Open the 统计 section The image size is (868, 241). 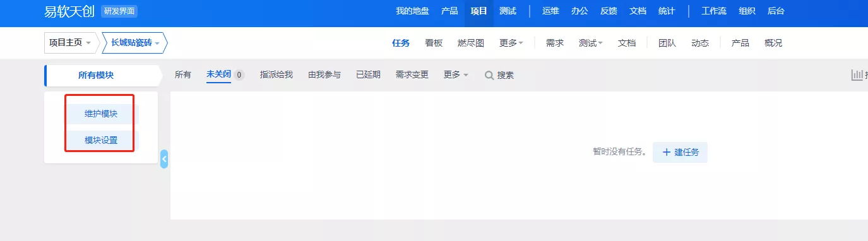(666, 11)
